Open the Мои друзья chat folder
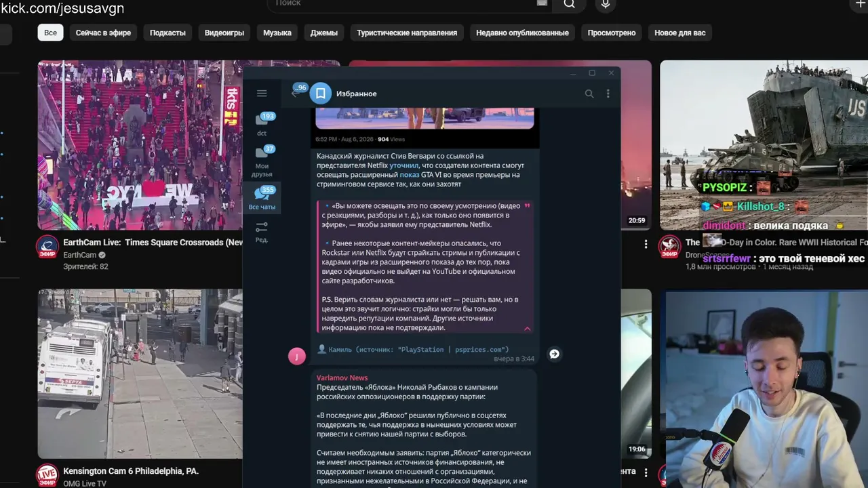The image size is (868, 488). (x=262, y=161)
